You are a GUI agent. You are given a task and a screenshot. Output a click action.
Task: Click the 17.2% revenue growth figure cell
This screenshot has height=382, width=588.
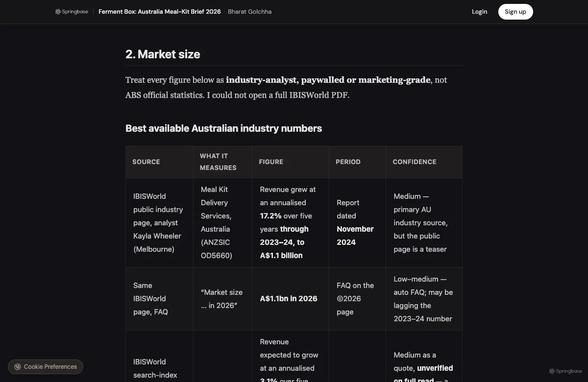(x=291, y=222)
